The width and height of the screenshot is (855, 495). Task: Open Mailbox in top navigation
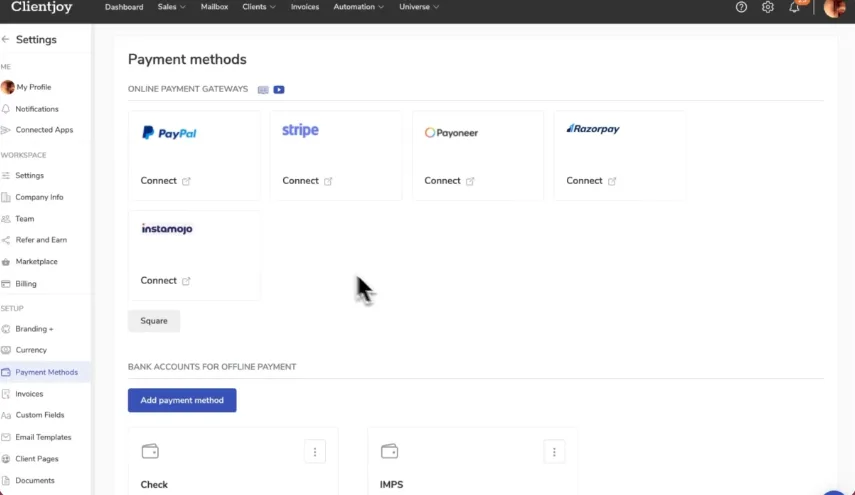214,7
